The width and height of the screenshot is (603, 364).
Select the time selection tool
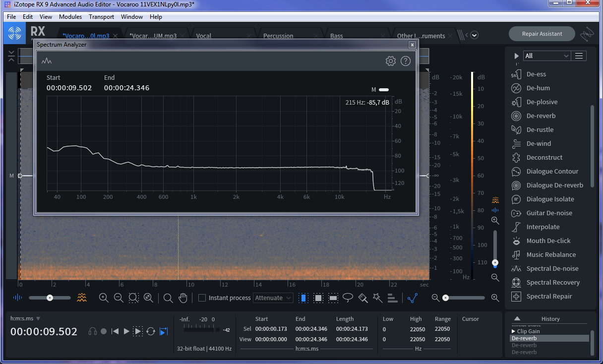(303, 298)
